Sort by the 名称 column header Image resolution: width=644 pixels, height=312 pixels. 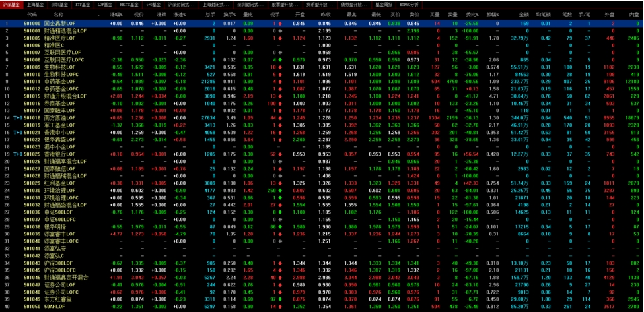point(58,15)
